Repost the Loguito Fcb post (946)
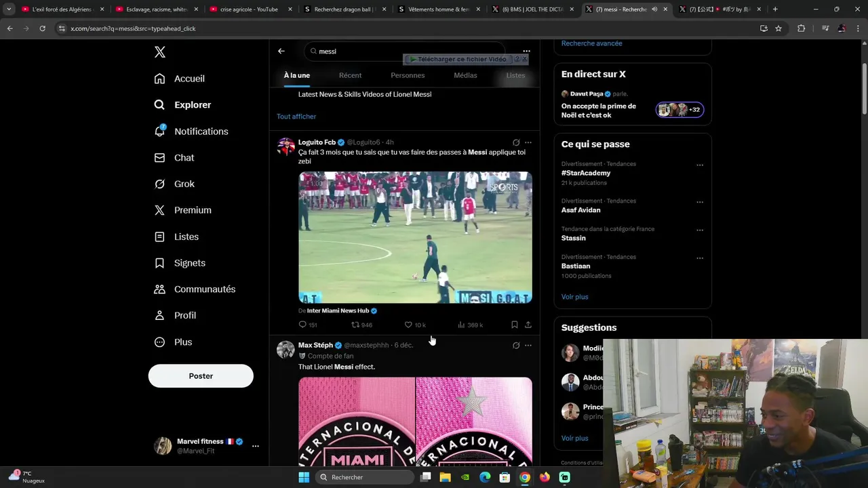868x488 pixels. (361, 325)
